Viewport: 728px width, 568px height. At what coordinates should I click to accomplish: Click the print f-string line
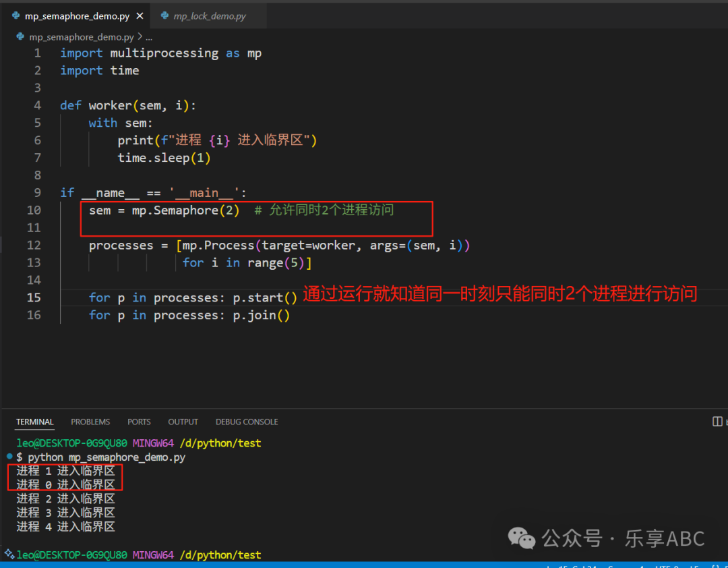click(x=217, y=140)
